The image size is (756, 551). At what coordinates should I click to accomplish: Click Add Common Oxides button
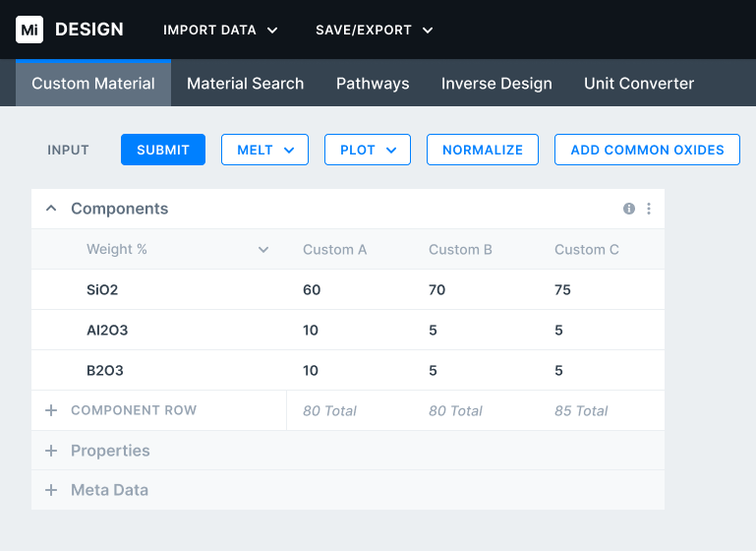[x=647, y=150]
